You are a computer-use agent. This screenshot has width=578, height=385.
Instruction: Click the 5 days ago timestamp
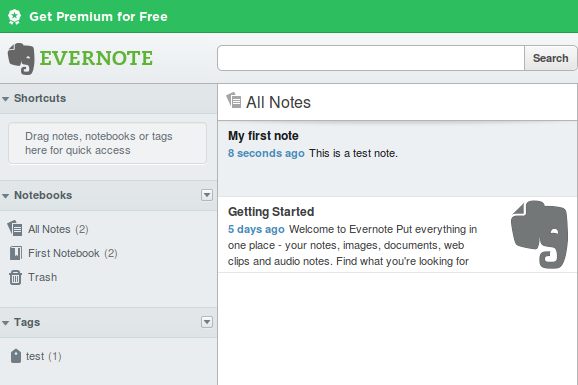pyautogui.click(x=256, y=229)
